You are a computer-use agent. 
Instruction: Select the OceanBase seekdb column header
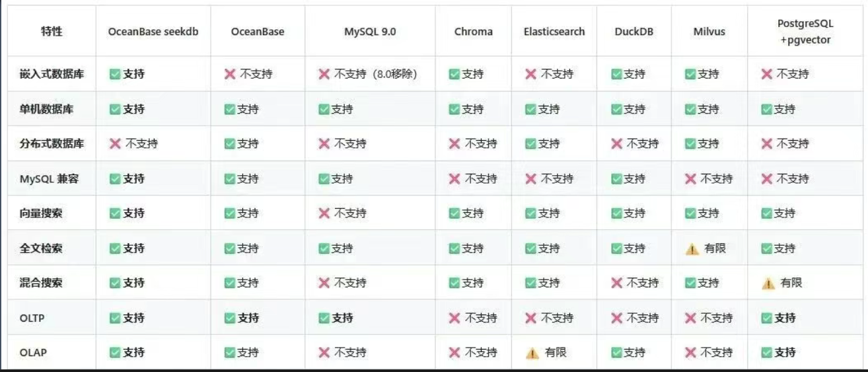click(153, 31)
